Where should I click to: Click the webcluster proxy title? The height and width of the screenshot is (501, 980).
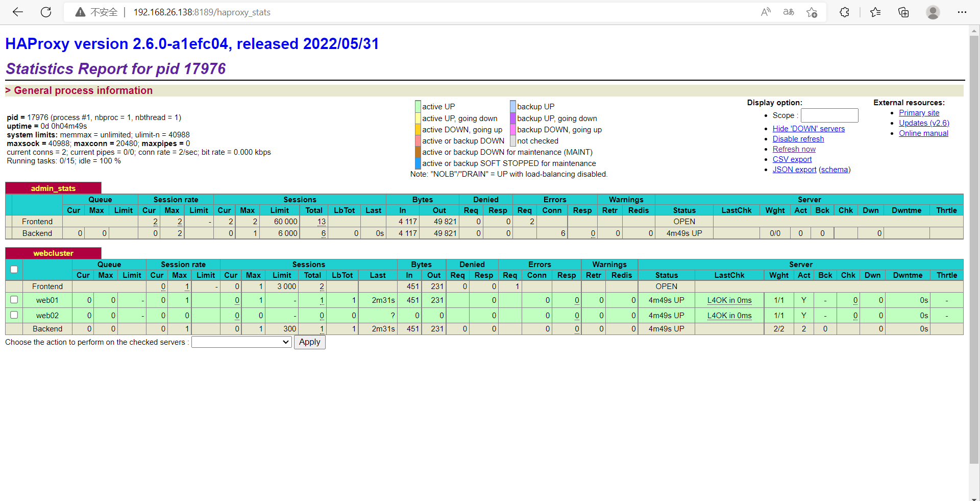53,253
